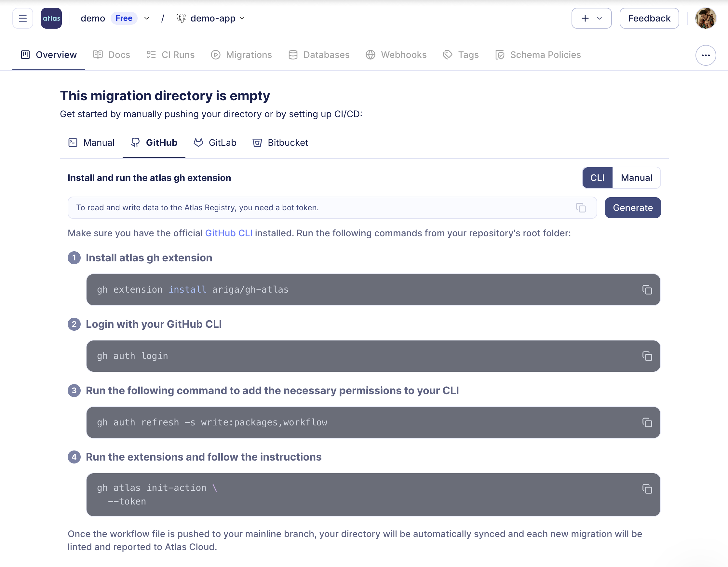Viewport: 728px width, 567px height.
Task: Open the three-dots more options menu
Action: click(705, 55)
